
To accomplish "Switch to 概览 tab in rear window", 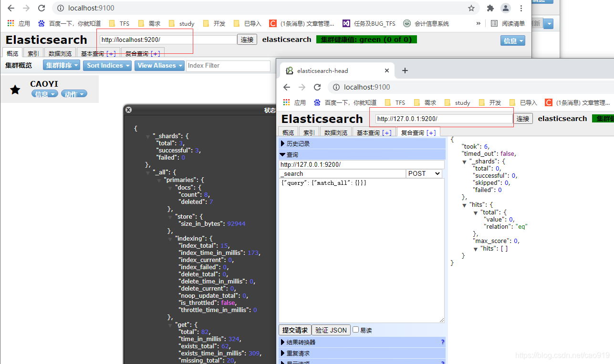I will (x=12, y=53).
